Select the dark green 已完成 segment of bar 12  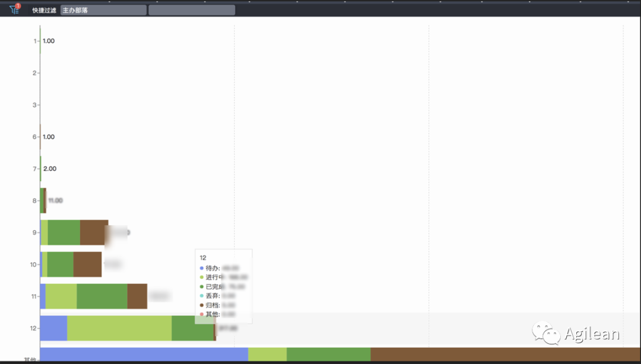[192, 328]
